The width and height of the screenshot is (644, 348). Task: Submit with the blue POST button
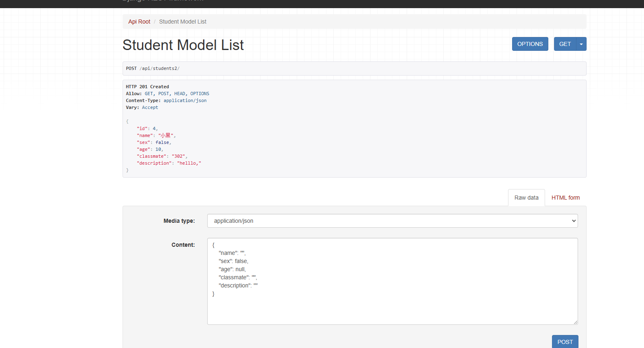tap(565, 341)
